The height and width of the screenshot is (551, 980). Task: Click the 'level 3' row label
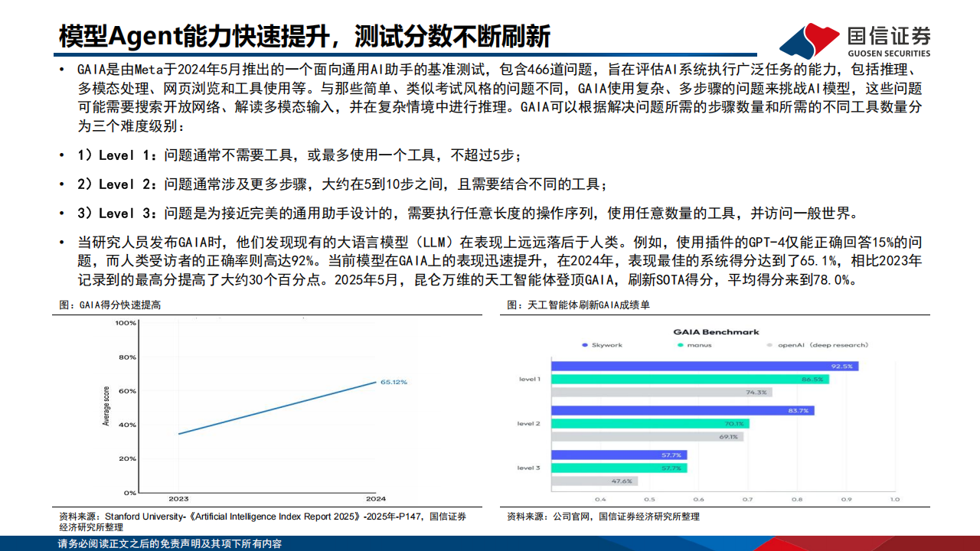coord(529,468)
